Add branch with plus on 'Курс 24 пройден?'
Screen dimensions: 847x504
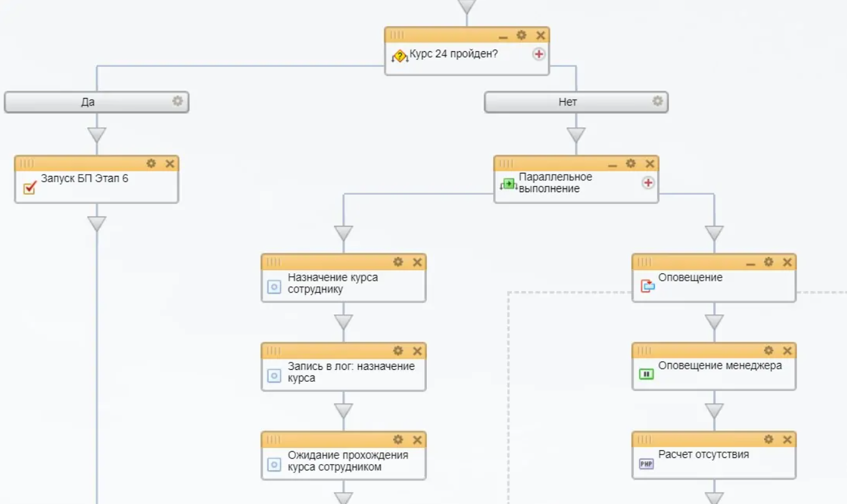click(539, 54)
